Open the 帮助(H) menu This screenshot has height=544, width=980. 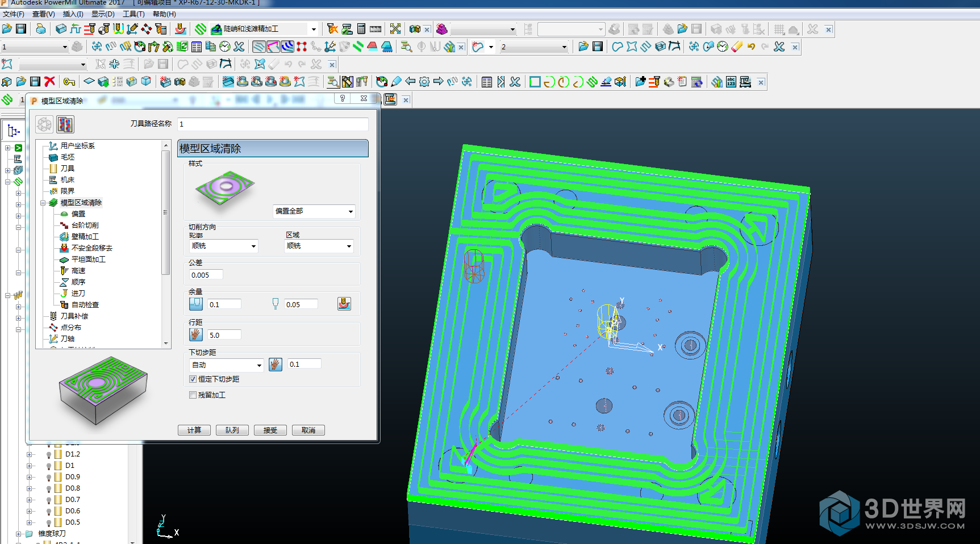(164, 14)
